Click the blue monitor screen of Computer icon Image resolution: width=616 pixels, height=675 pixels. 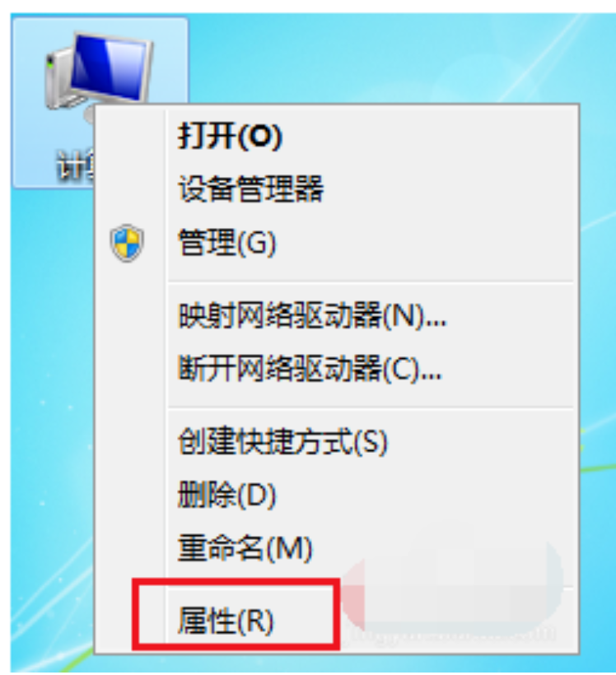[x=109, y=64]
